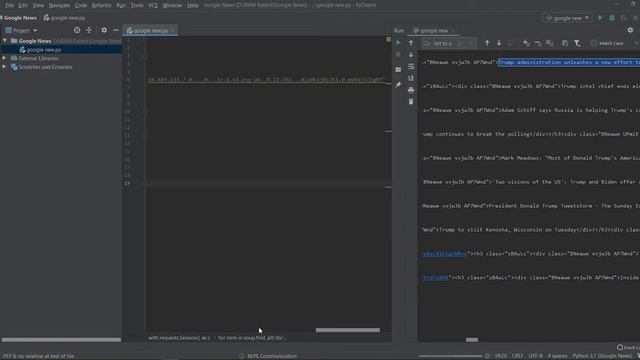This screenshot has height=360, width=640.
Task: Open the File menu
Action: click(x=9, y=5)
